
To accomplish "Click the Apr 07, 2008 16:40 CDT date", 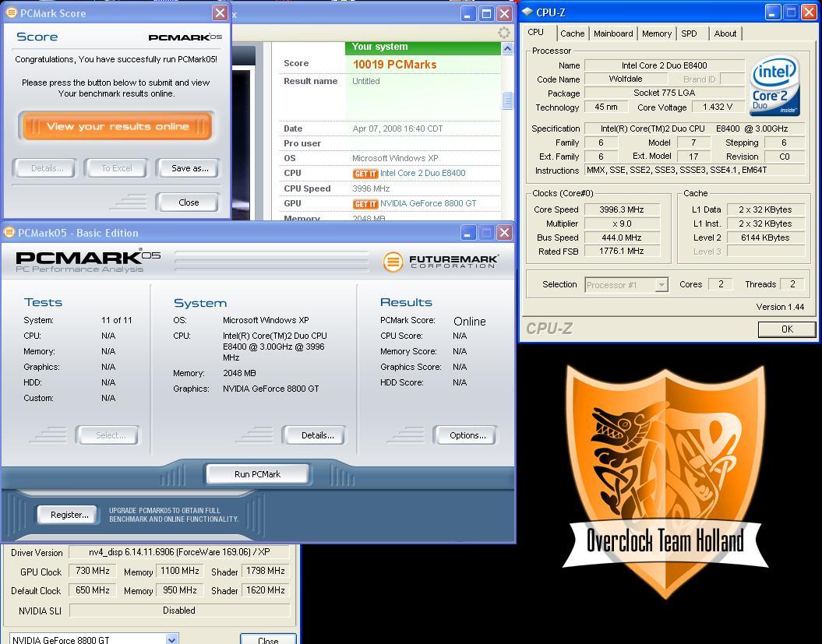I will (397, 129).
